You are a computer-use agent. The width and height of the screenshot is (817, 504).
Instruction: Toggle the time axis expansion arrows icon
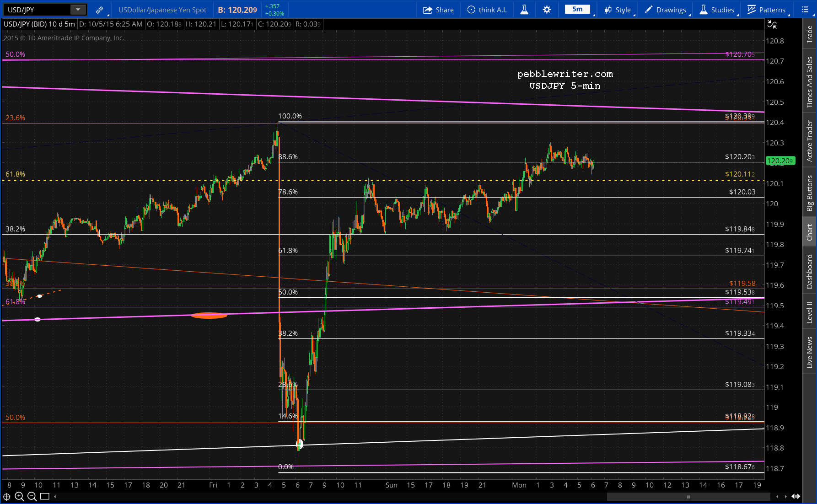[x=795, y=497]
